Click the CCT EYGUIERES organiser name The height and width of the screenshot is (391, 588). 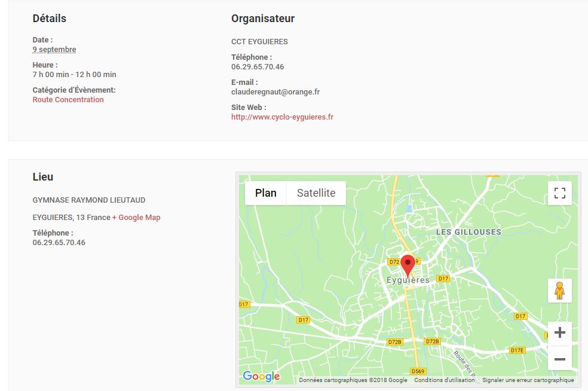[259, 42]
